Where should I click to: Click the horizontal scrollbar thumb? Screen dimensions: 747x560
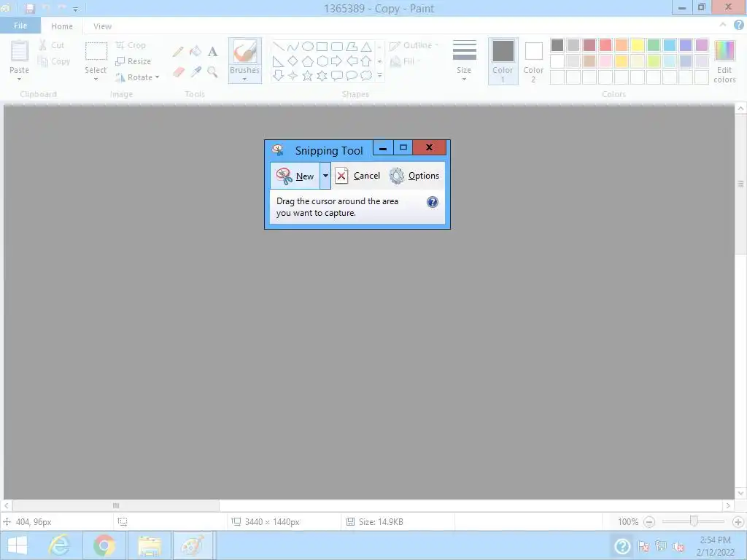[x=116, y=505]
